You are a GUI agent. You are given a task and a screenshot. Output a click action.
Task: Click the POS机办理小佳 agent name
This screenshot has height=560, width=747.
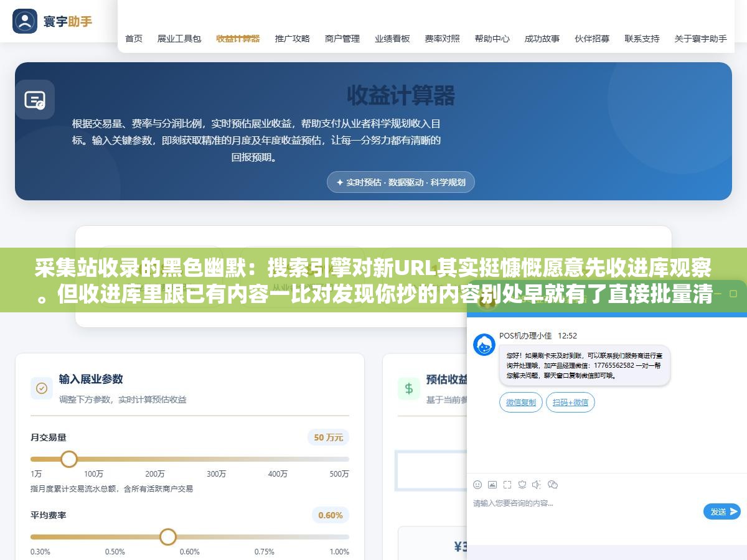click(525, 335)
